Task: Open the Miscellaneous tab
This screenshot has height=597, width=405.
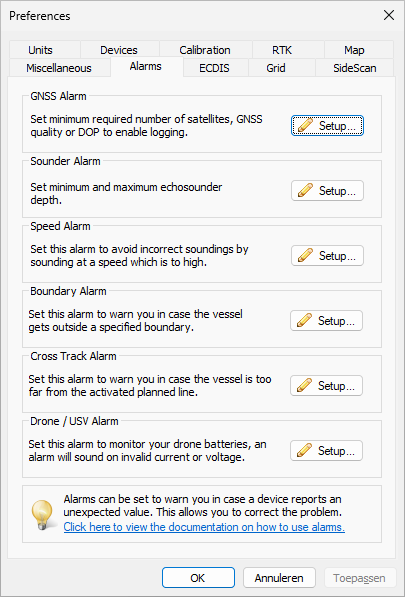Action: point(59,68)
